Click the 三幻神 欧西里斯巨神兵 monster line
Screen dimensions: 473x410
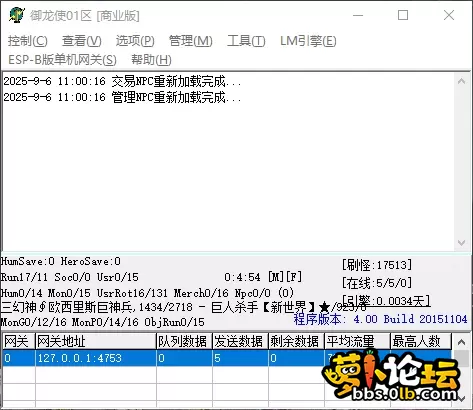(x=183, y=307)
